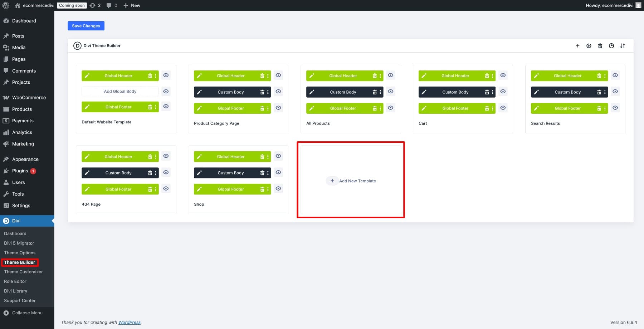This screenshot has height=329, width=644.
Task: Delete Global Header in 404 Page template
Action: coord(150,157)
